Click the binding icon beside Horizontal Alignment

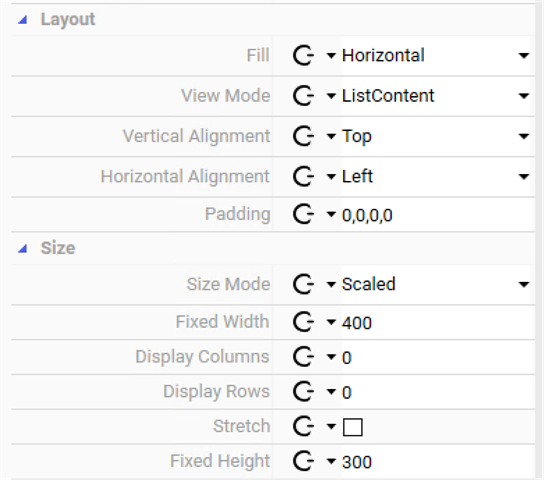coord(303,176)
